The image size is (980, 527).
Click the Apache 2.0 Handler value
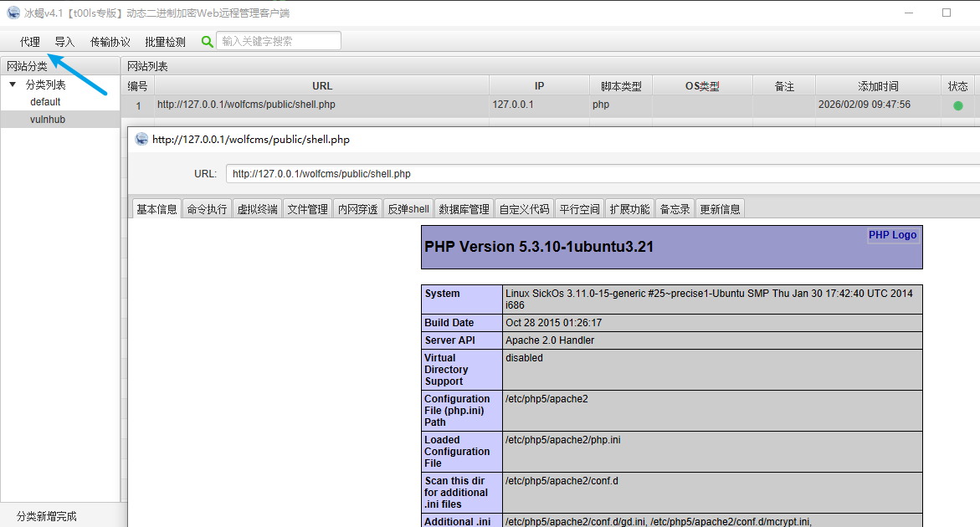[x=550, y=340]
